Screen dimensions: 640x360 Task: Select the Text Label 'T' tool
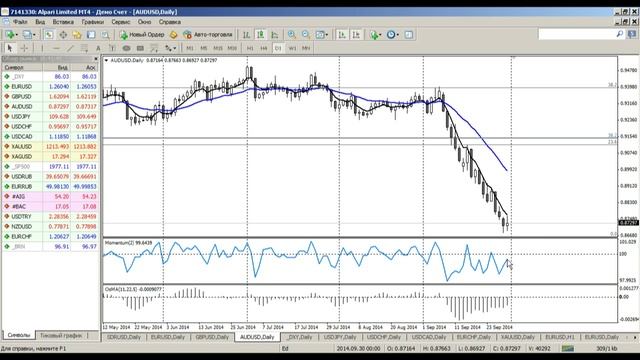click(112, 48)
